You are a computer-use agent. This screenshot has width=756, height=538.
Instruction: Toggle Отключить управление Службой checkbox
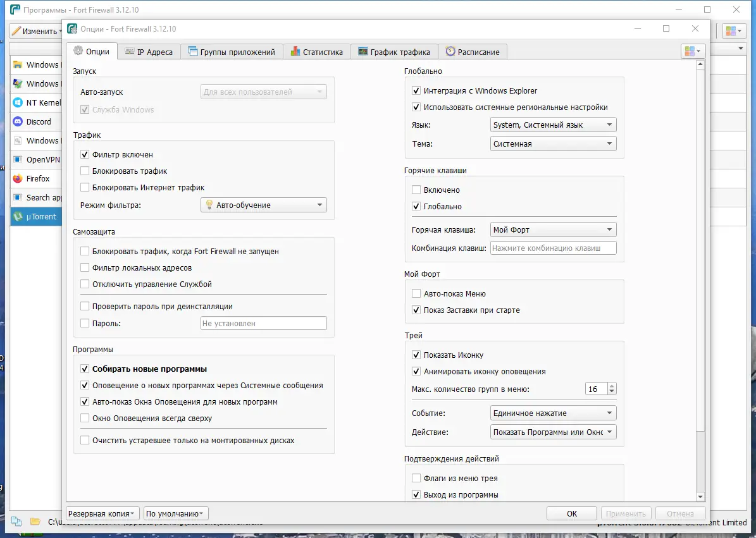click(x=85, y=284)
